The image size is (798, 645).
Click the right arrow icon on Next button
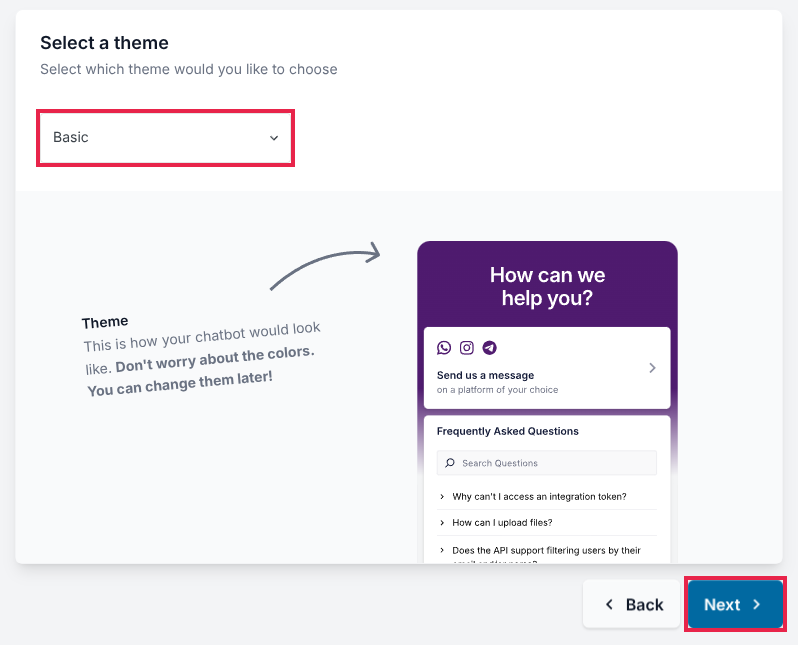[757, 605]
